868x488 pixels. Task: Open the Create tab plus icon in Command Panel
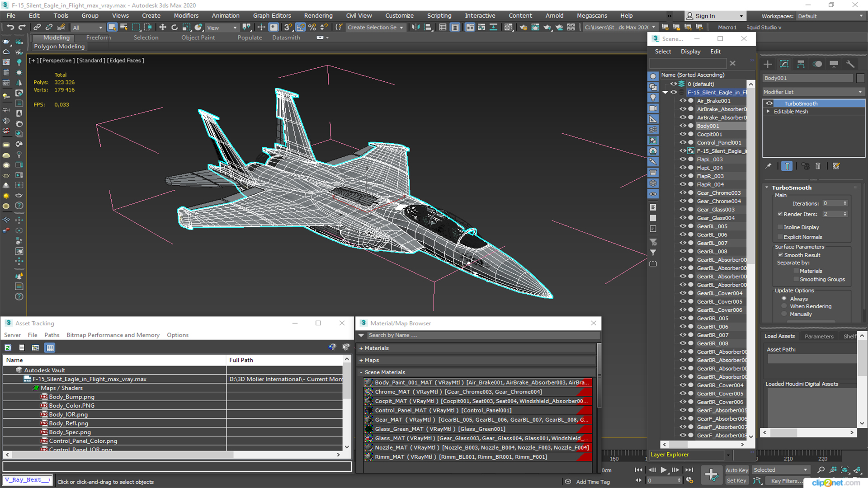point(768,64)
